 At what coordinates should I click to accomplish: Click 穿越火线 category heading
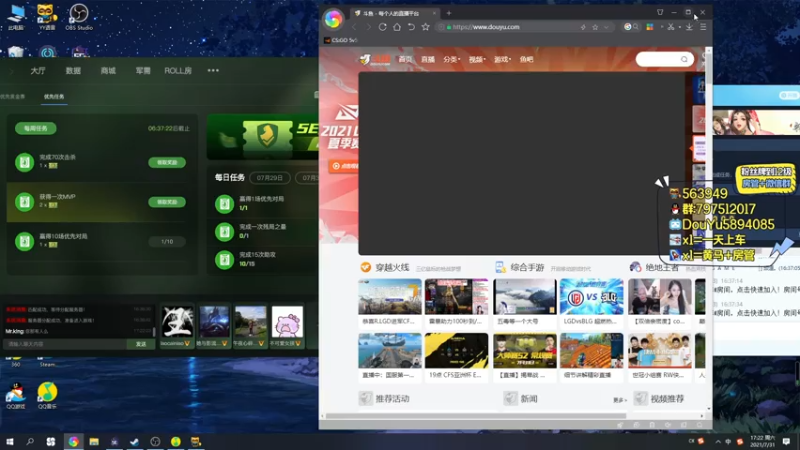(392, 267)
